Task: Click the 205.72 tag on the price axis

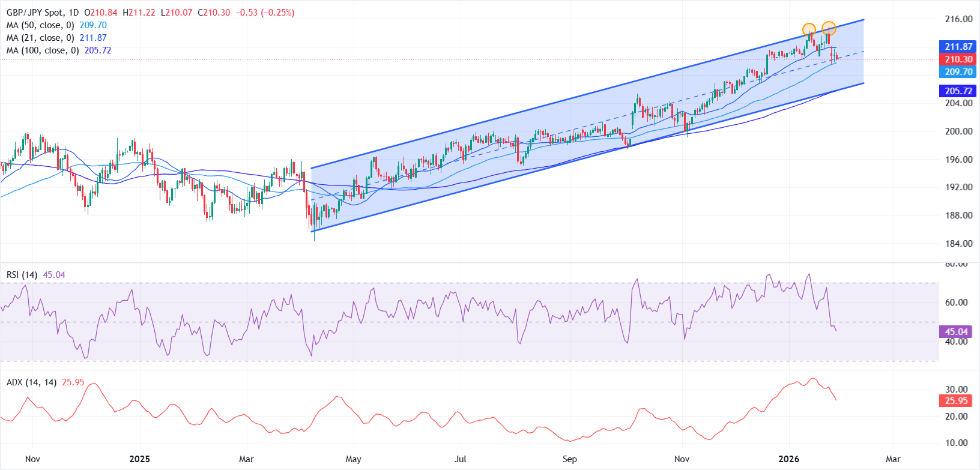Action: click(958, 91)
